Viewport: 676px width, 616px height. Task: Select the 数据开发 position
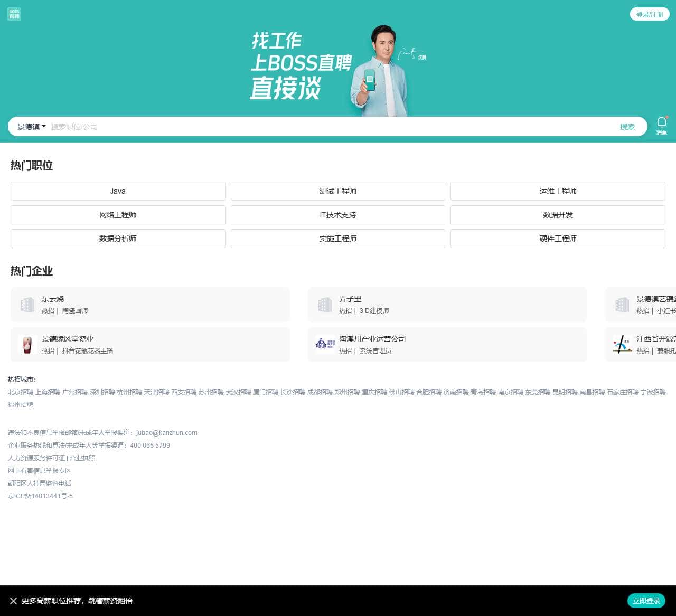558,215
